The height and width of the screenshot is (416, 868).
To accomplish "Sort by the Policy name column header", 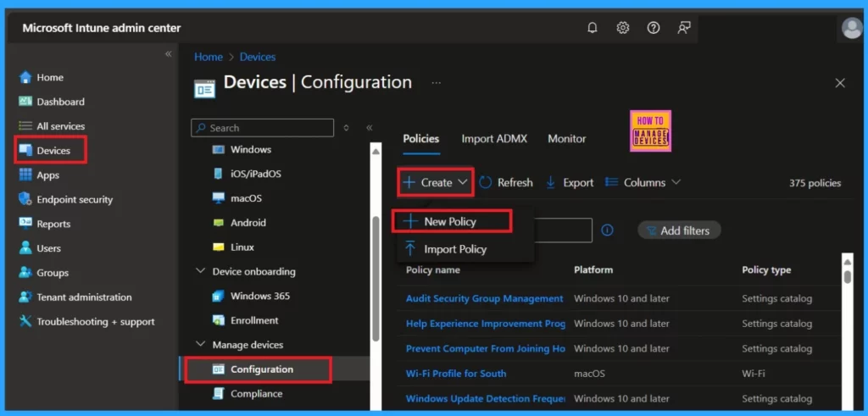I will [433, 270].
